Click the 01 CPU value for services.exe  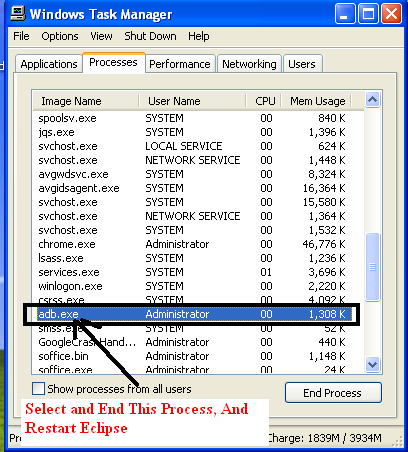tap(266, 272)
